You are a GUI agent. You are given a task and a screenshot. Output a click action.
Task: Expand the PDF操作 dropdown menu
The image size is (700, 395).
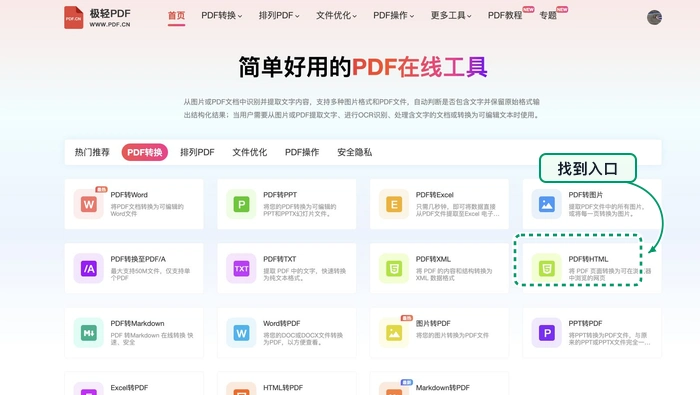click(x=393, y=15)
